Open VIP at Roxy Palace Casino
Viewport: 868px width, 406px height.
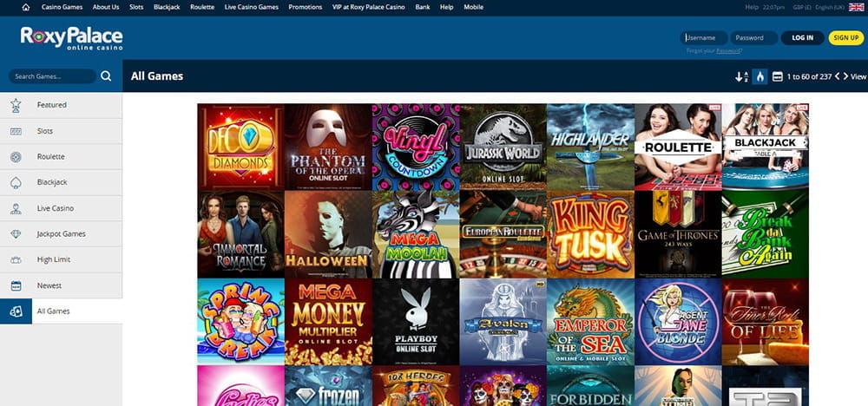pos(368,7)
